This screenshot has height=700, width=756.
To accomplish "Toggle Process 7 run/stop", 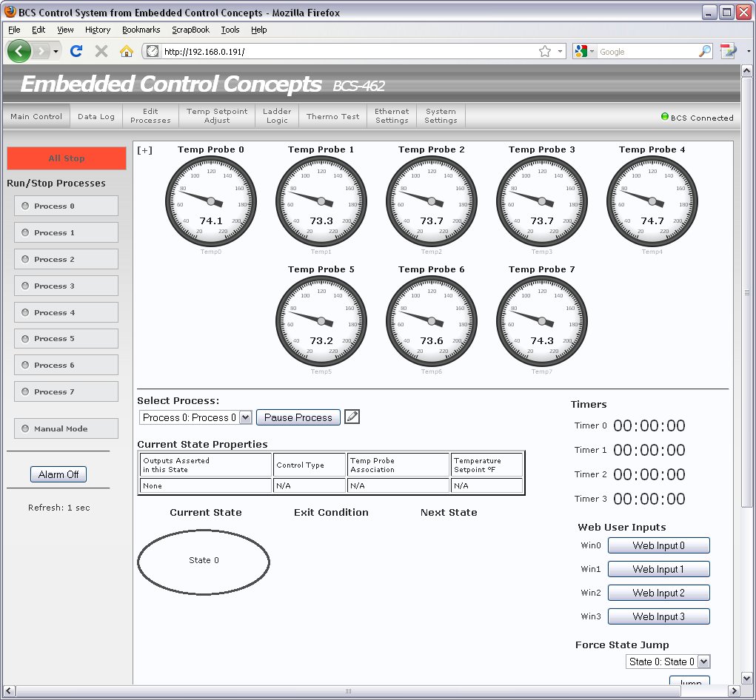I will click(x=66, y=391).
